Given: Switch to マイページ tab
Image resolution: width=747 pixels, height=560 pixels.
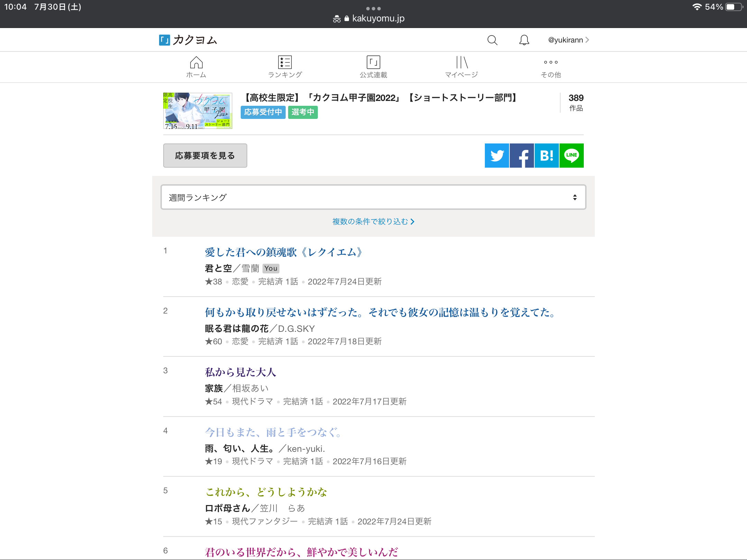Looking at the screenshot, I should point(461,67).
